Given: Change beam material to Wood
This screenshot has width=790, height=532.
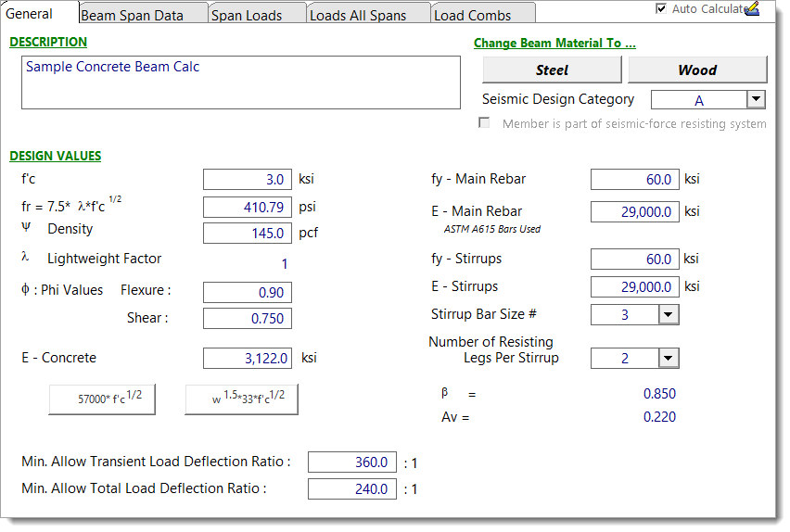Looking at the screenshot, I should [697, 70].
